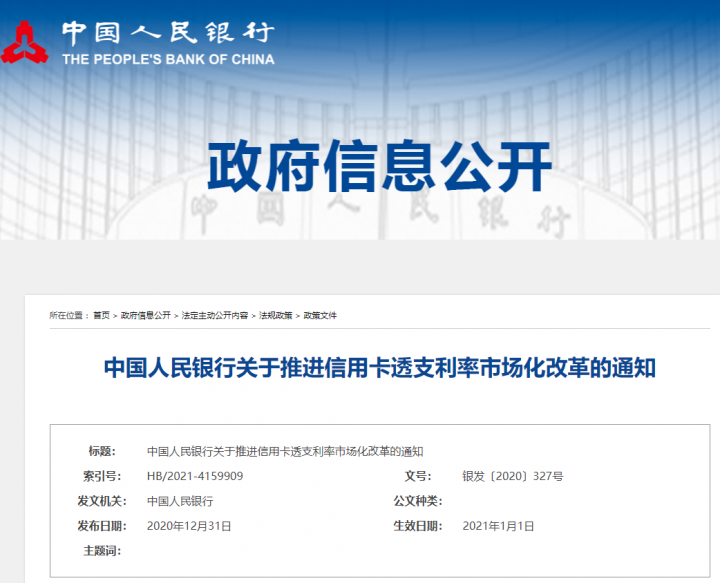Click the 标题: label
This screenshot has width=720, height=583.
click(102, 451)
